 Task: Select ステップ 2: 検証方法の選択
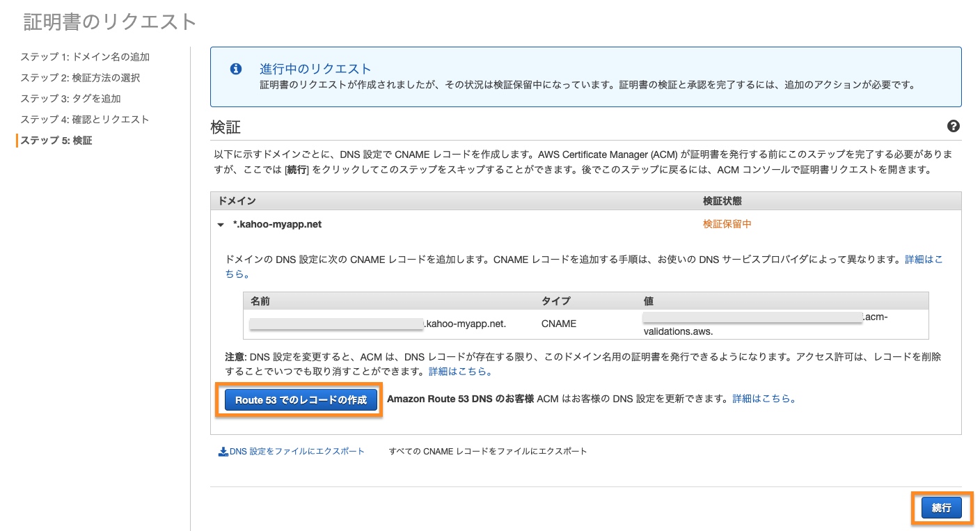coord(80,78)
